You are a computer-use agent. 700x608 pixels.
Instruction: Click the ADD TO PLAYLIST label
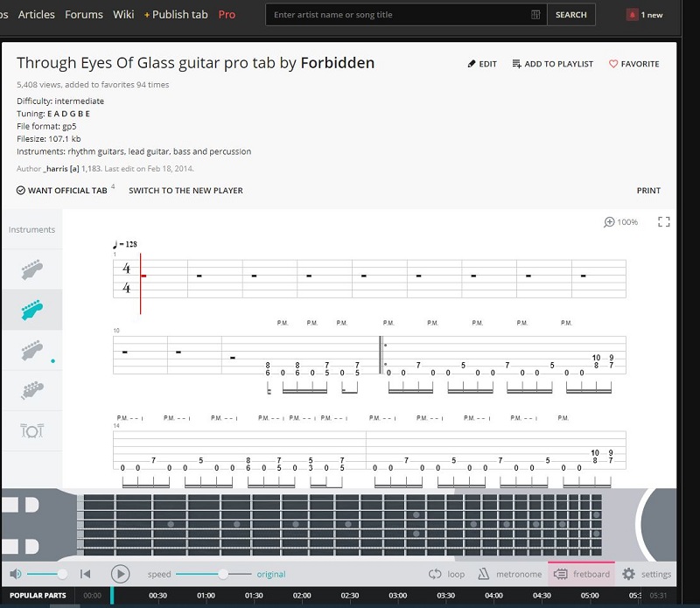(559, 64)
